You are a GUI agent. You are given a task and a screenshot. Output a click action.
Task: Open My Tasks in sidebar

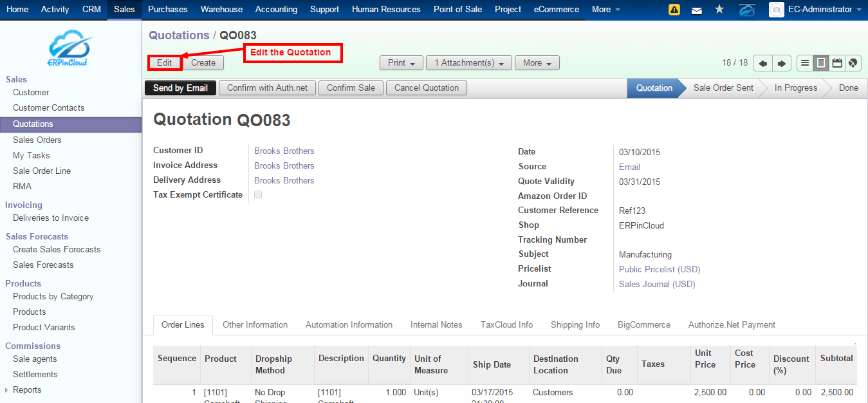(31, 156)
